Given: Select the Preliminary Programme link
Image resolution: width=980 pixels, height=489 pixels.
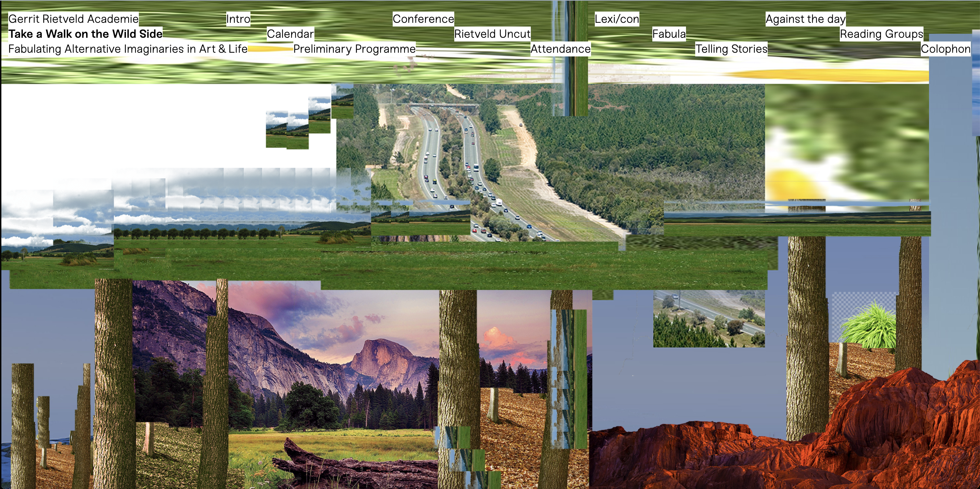Looking at the screenshot, I should point(354,49).
